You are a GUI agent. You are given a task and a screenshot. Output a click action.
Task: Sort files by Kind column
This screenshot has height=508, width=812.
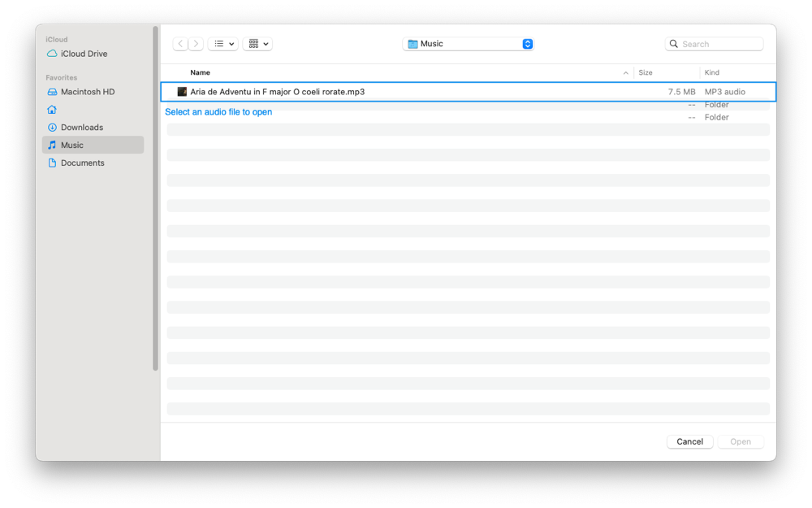pyautogui.click(x=711, y=72)
